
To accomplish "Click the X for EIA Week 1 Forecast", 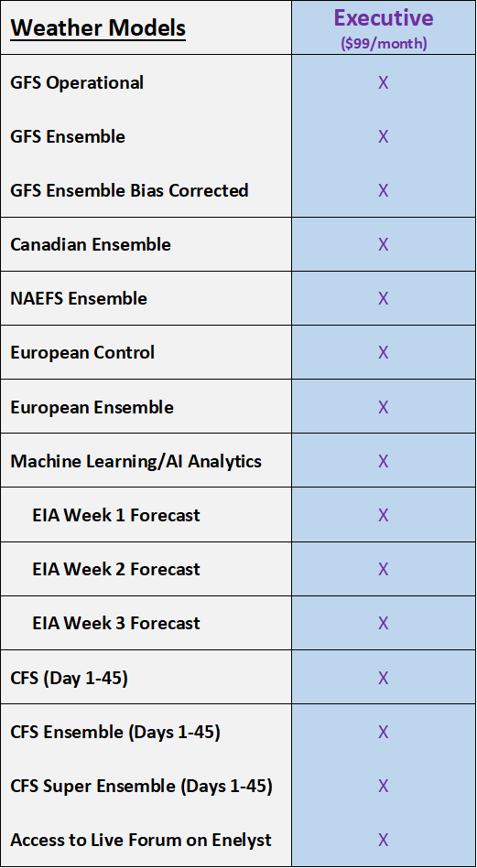I will pos(383,515).
